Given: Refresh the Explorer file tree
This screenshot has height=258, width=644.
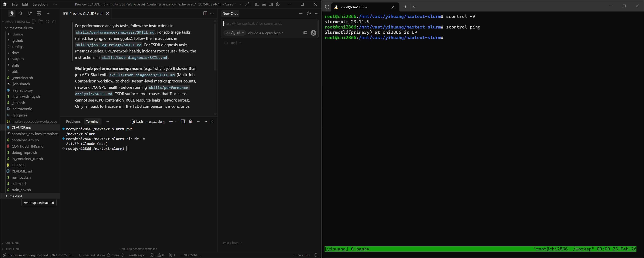Looking at the screenshot, I should click(48, 22).
